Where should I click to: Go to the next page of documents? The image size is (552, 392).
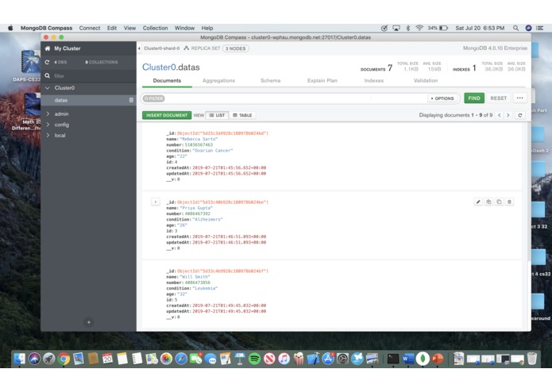508,115
